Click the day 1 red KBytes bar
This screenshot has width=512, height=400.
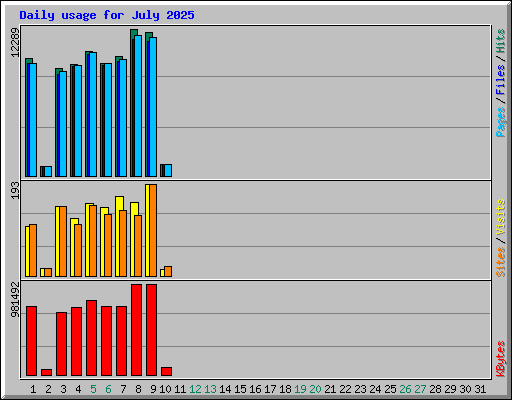[x=31, y=341]
